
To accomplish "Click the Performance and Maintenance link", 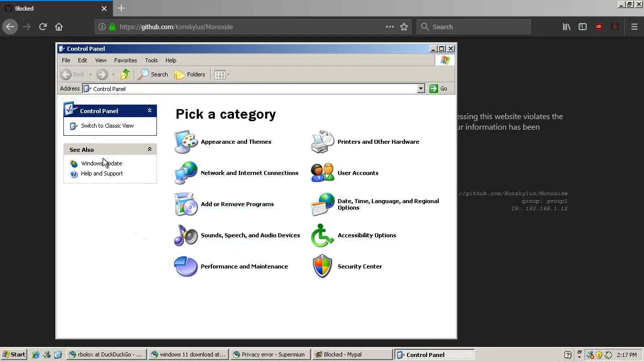I will 244,266.
